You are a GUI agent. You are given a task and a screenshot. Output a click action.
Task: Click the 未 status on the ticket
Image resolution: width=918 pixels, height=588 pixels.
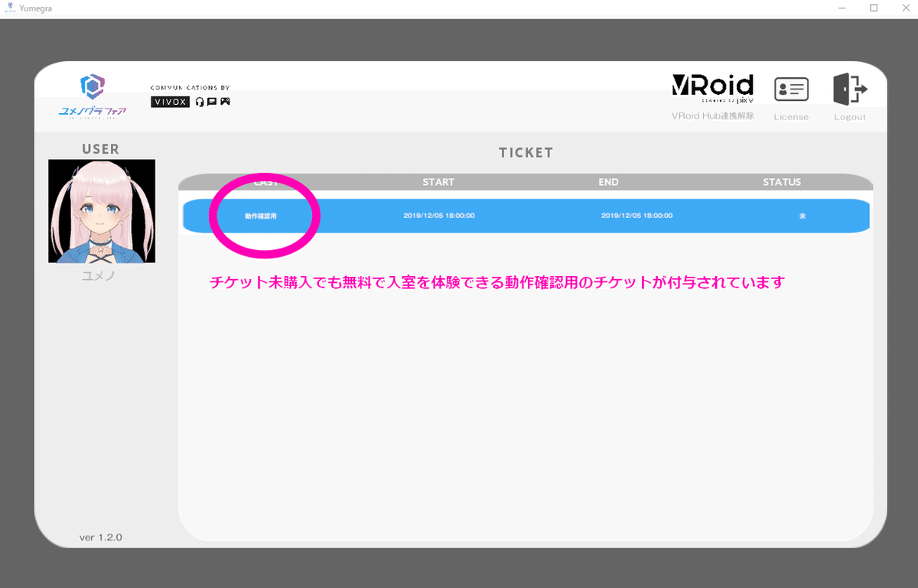click(x=802, y=216)
